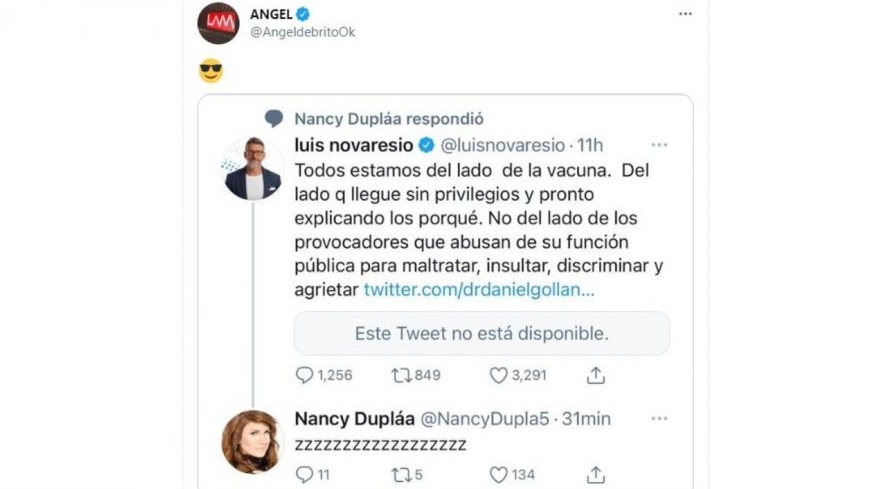
Task: Open the twitter.com/drdanielgollan link
Action: [479, 290]
